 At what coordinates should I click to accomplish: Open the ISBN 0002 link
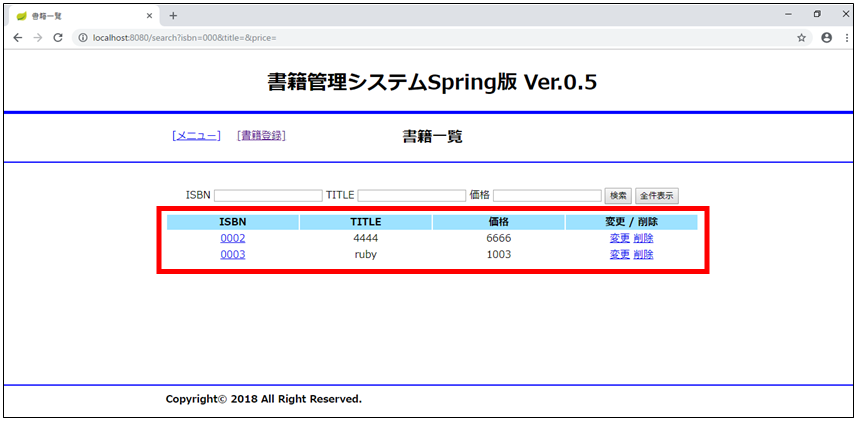point(233,238)
